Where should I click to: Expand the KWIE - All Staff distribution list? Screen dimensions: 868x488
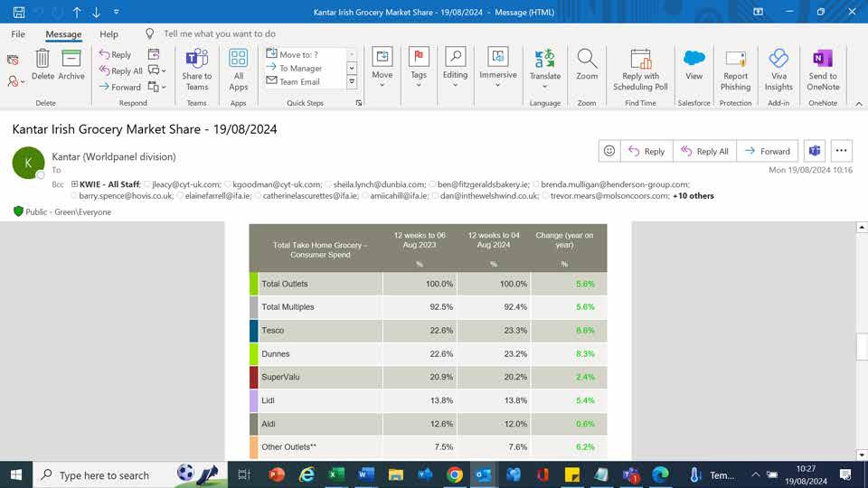74,184
